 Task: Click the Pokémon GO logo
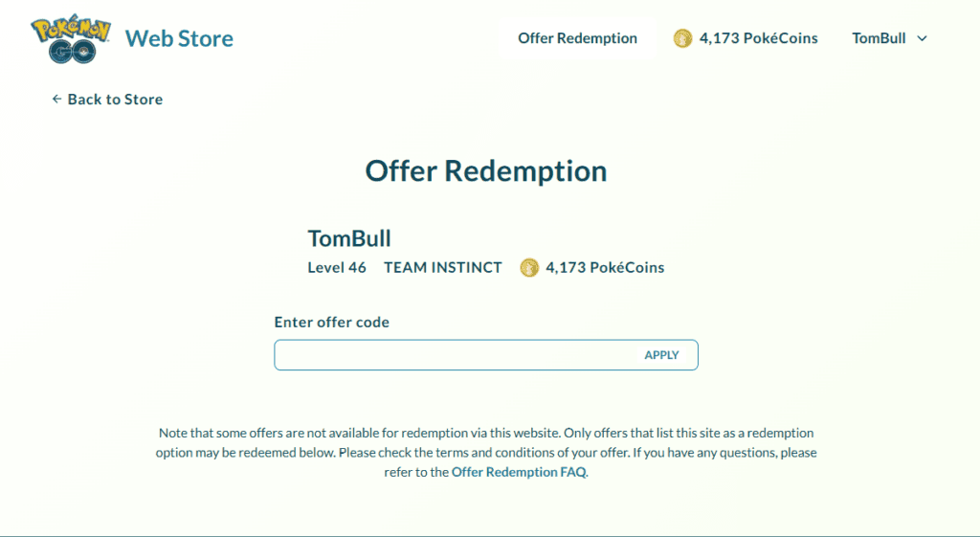(71, 39)
